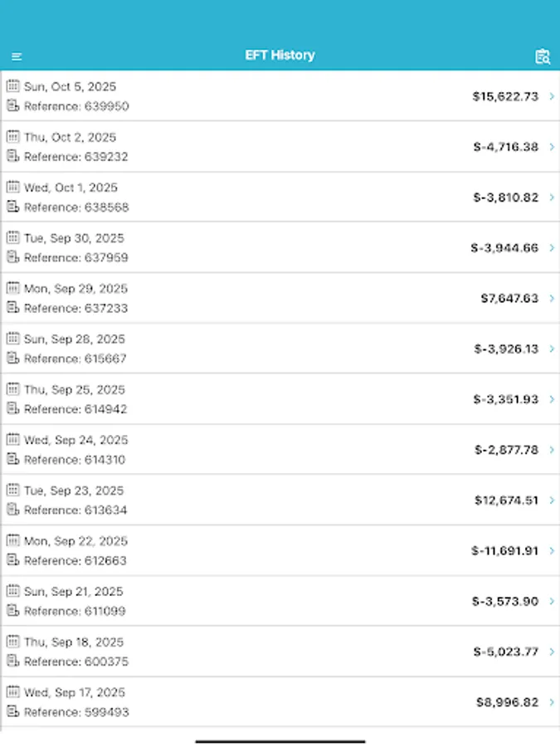Open the hamburger navigation menu
560x747 pixels.
17,56
